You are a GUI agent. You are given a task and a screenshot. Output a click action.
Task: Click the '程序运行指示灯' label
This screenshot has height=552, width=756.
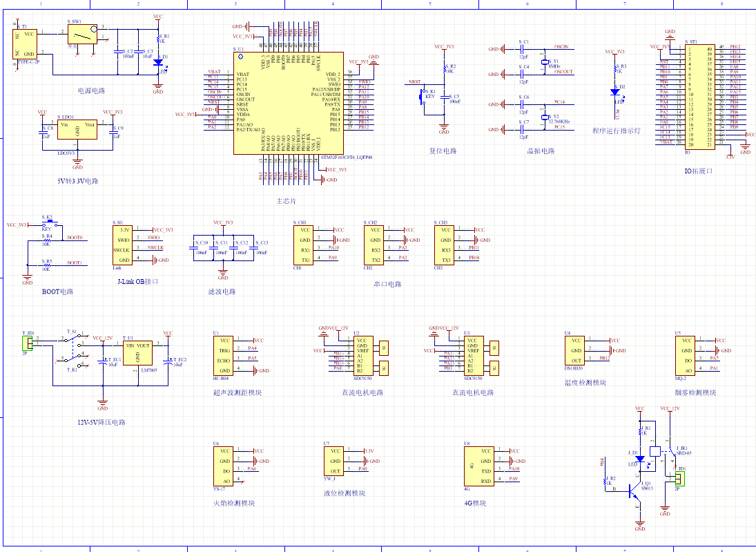[617, 131]
